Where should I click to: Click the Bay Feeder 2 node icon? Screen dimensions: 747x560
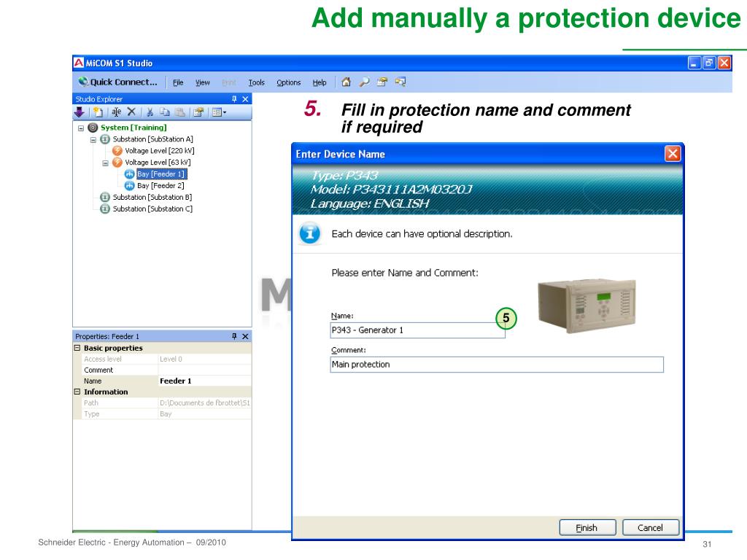click(x=129, y=186)
